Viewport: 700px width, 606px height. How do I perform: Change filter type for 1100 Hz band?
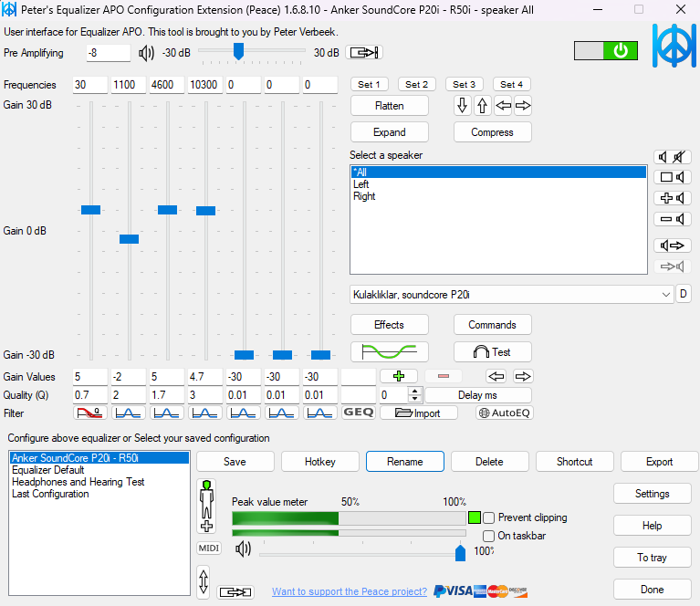click(x=129, y=413)
